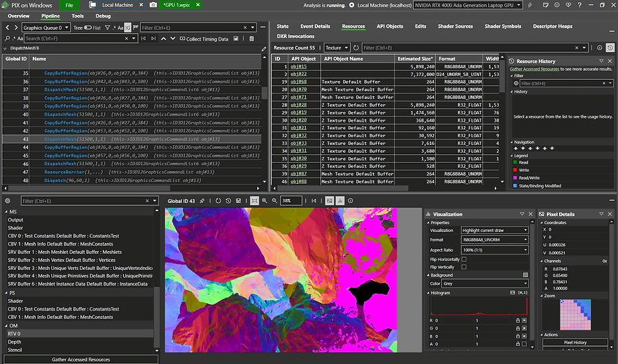
Task: Jump to first search result in event list
Action: [x=144, y=39]
